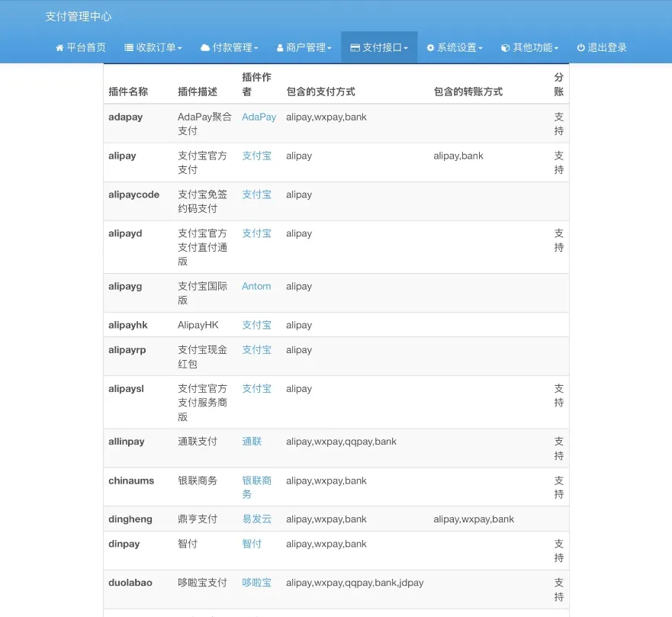Click the credit card icon beside 支付接口

coord(355,47)
